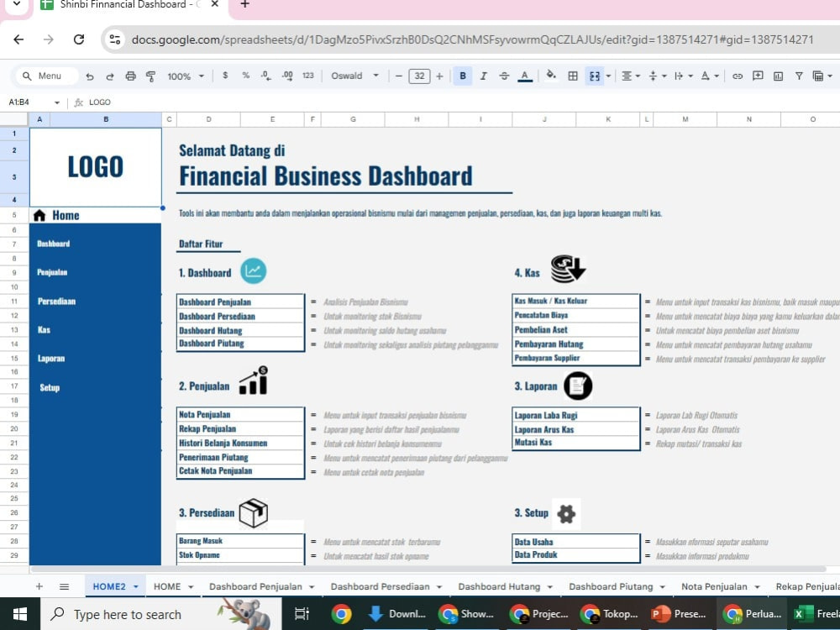Print the spreadsheet using printer icon
This screenshot has height=630, width=840.
click(130, 76)
